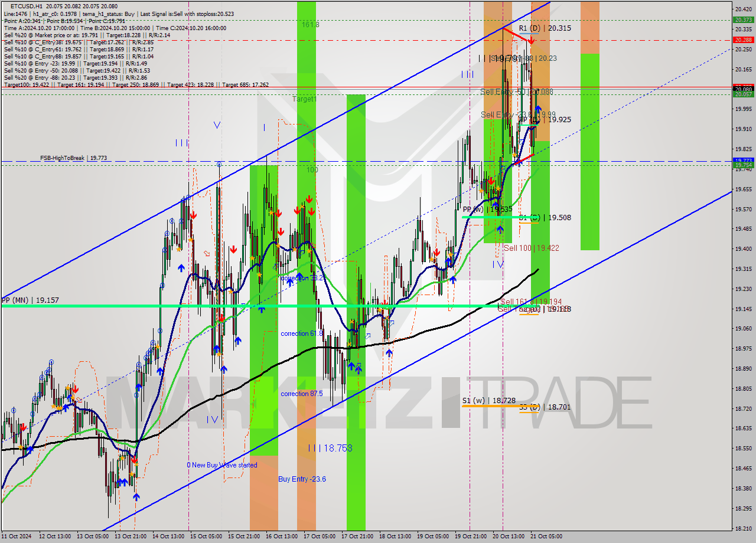Select the Sell Entry -50 | 20.088 label

pos(517,92)
